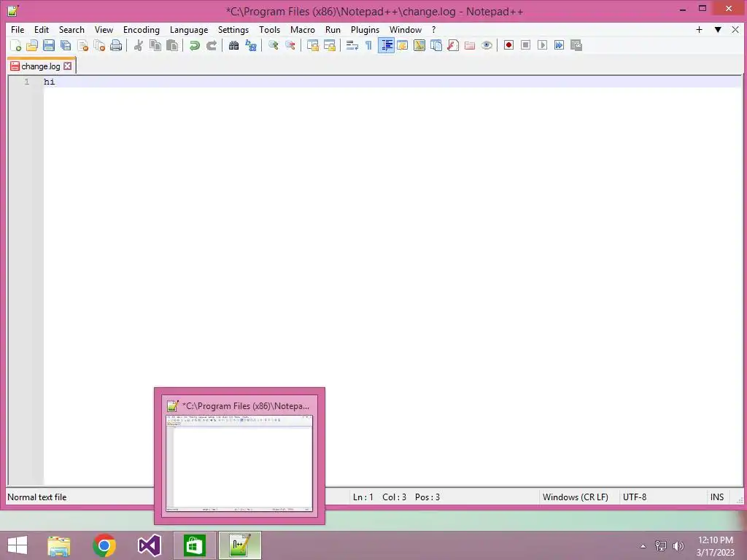747x560 pixels.
Task: Save the recorded macro icon
Action: click(x=576, y=45)
